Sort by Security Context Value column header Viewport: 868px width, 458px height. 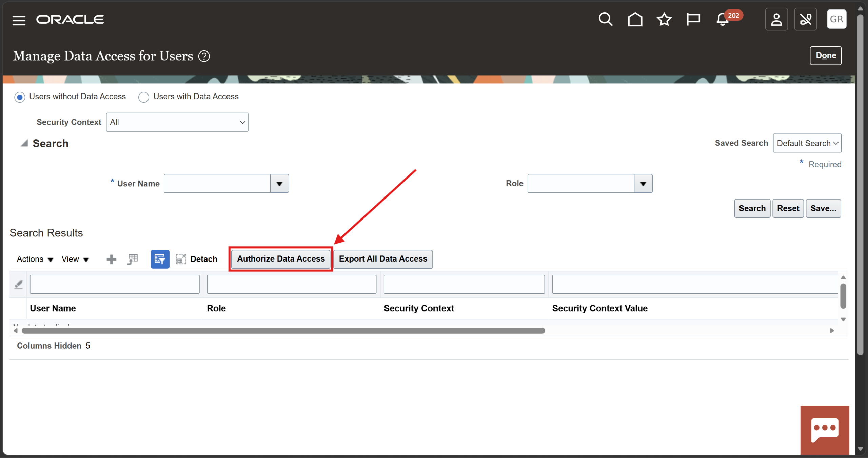[600, 308]
